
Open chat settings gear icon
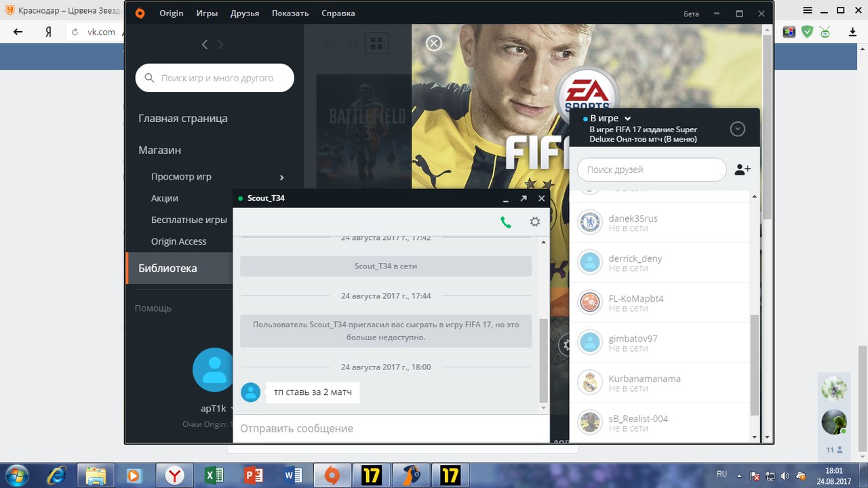pyautogui.click(x=535, y=222)
